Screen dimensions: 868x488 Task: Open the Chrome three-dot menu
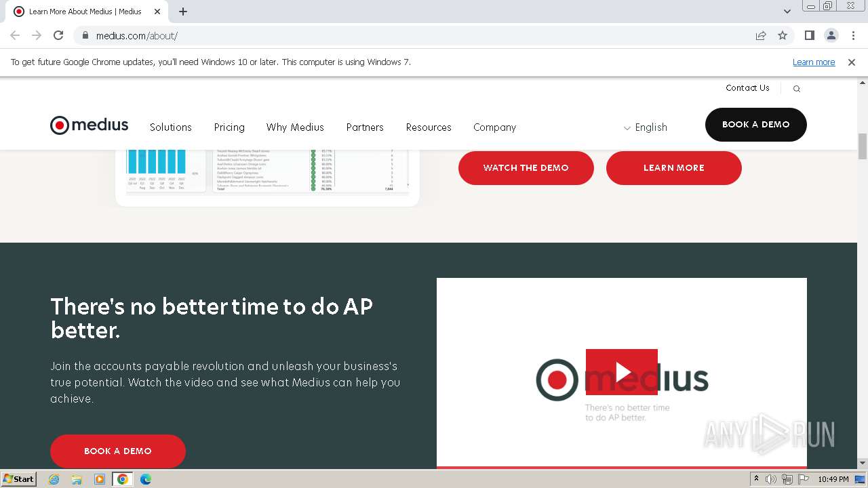[x=853, y=35]
